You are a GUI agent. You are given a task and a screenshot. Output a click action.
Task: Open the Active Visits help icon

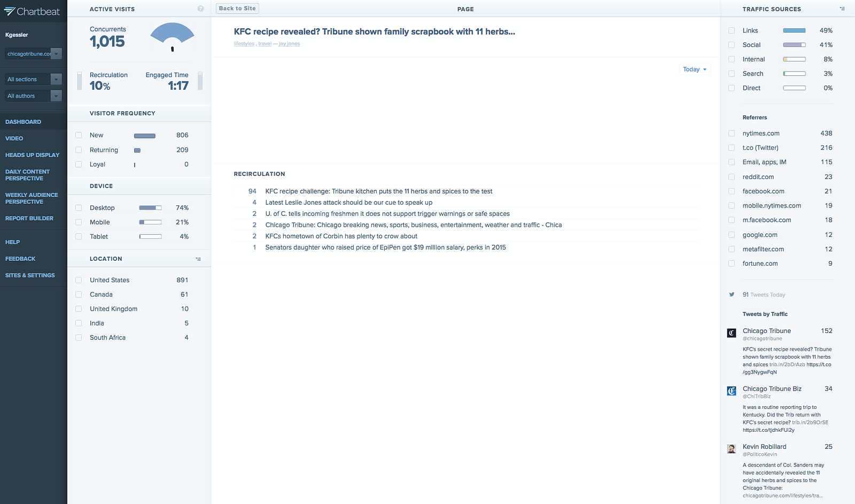pos(200,9)
